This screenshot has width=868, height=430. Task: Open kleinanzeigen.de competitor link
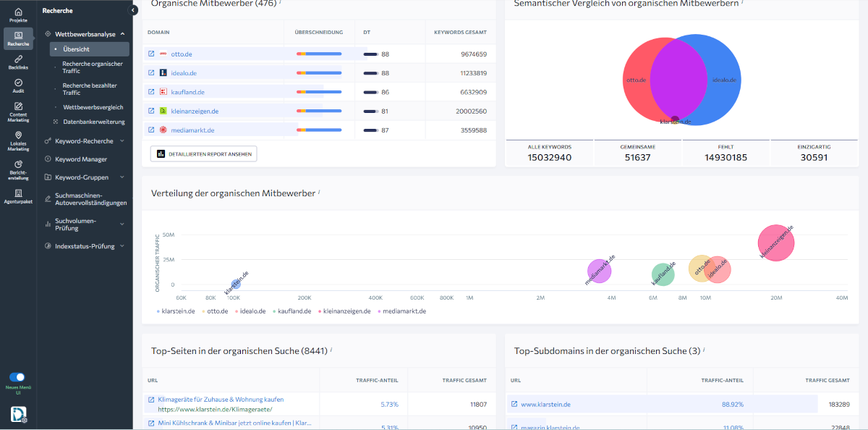pyautogui.click(x=195, y=111)
